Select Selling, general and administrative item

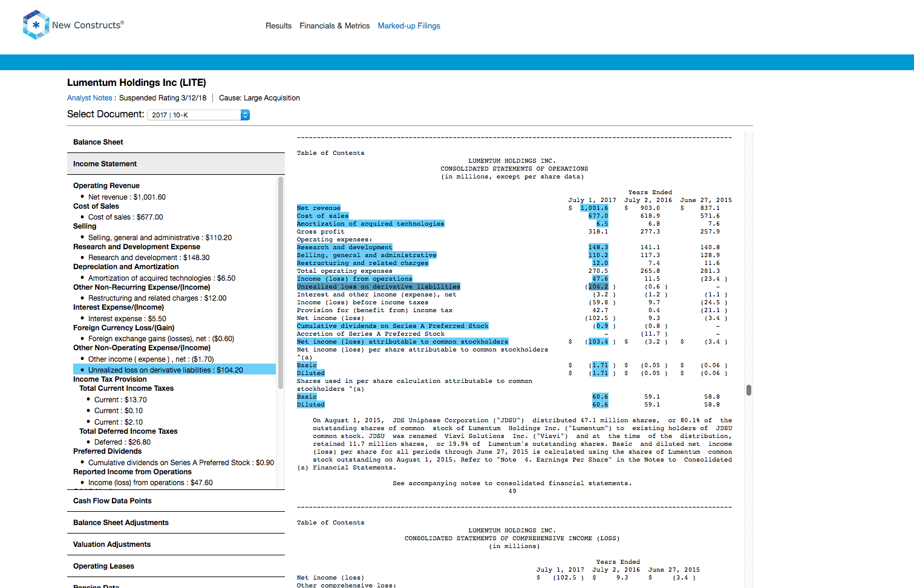[160, 238]
